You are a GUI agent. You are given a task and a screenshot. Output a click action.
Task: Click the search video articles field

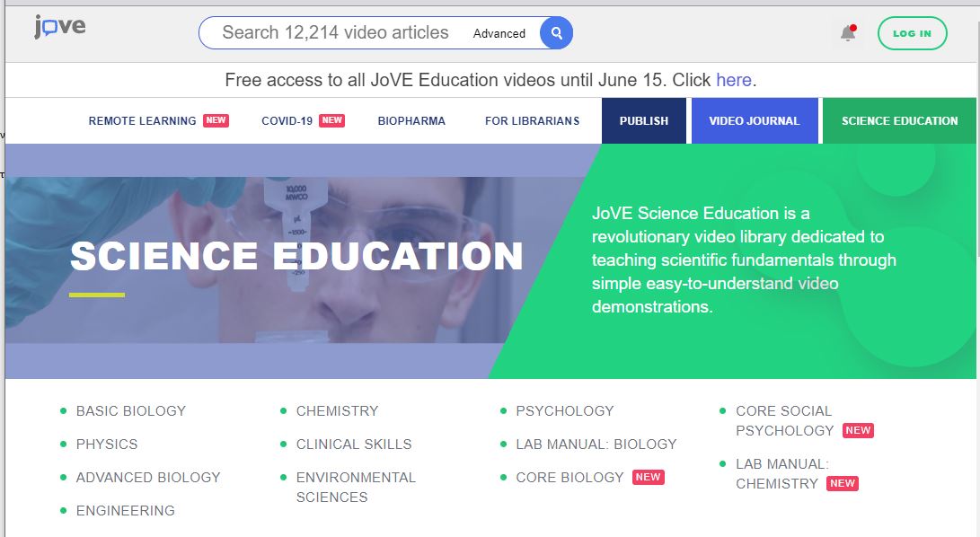click(x=335, y=33)
